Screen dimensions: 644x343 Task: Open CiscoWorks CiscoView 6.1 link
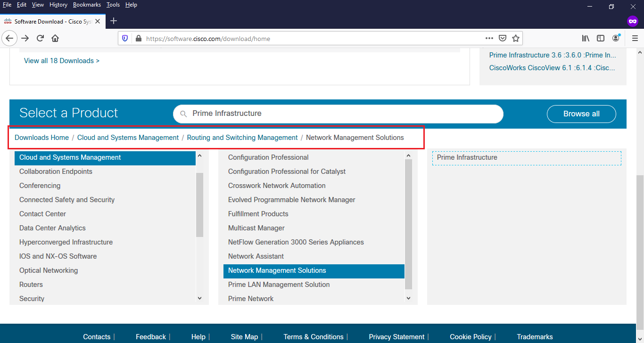click(552, 67)
